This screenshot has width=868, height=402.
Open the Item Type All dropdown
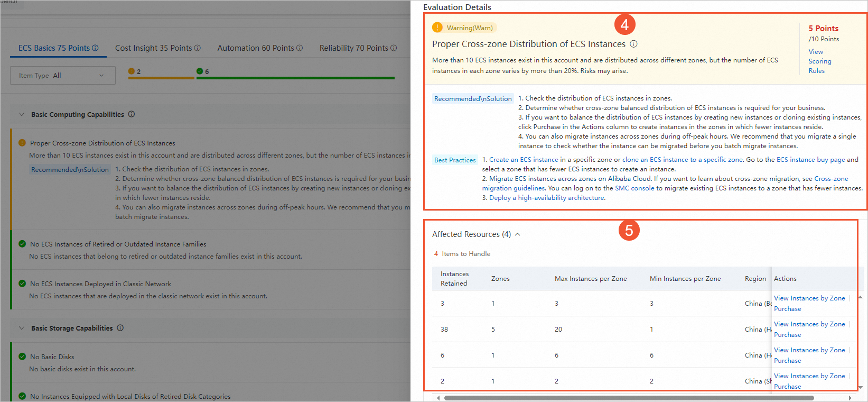pos(63,75)
